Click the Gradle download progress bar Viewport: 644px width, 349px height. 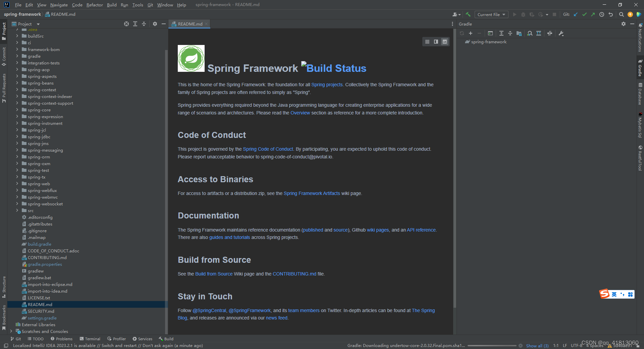pyautogui.click(x=492, y=345)
